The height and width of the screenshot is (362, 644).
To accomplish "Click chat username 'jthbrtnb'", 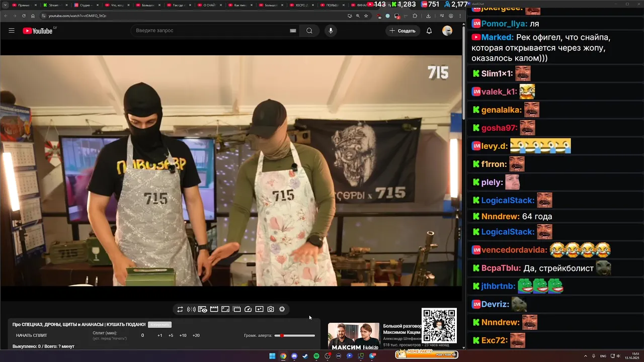I will (498, 287).
